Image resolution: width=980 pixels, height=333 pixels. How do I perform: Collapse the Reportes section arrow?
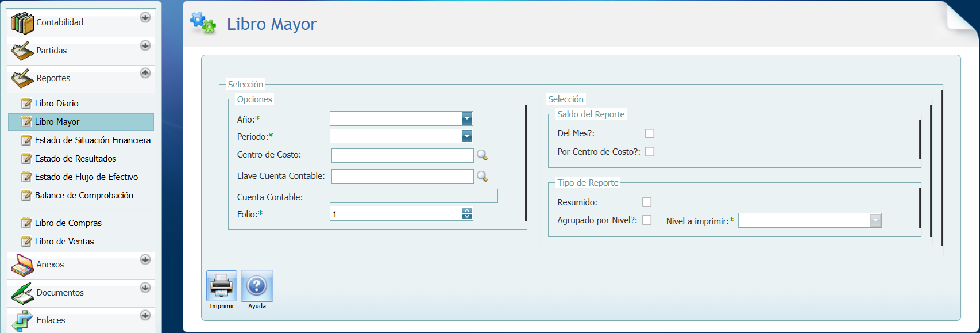click(x=145, y=73)
